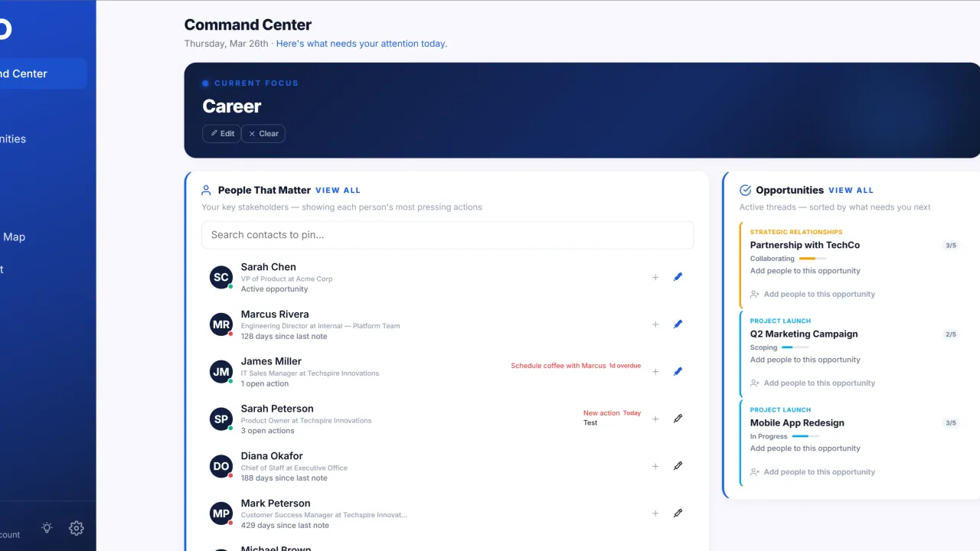Click the 2/5 badge on Q2 Marketing Campaign
Image resolution: width=980 pixels, height=551 pixels.
[x=951, y=334]
